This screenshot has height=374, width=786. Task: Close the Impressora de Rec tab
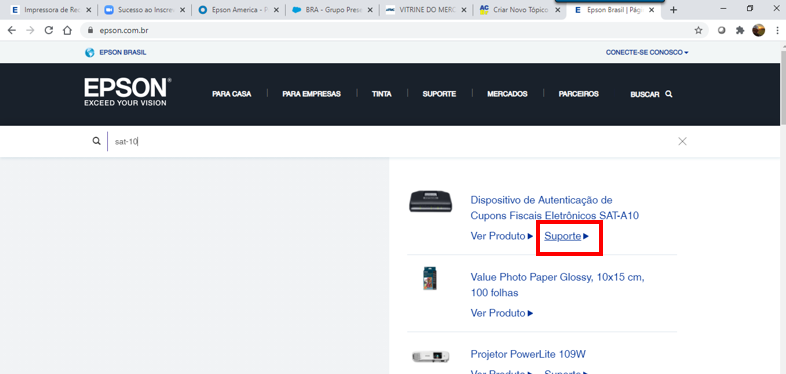pos(89,10)
